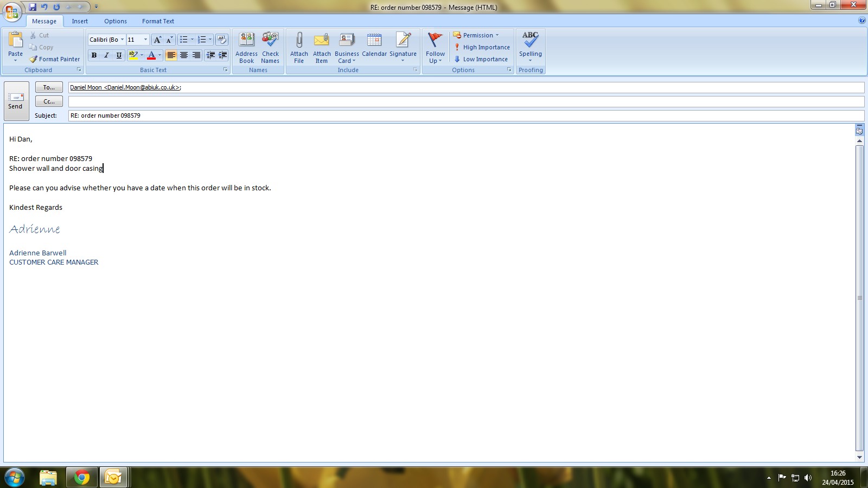Click the Office button orb

coord(12,11)
